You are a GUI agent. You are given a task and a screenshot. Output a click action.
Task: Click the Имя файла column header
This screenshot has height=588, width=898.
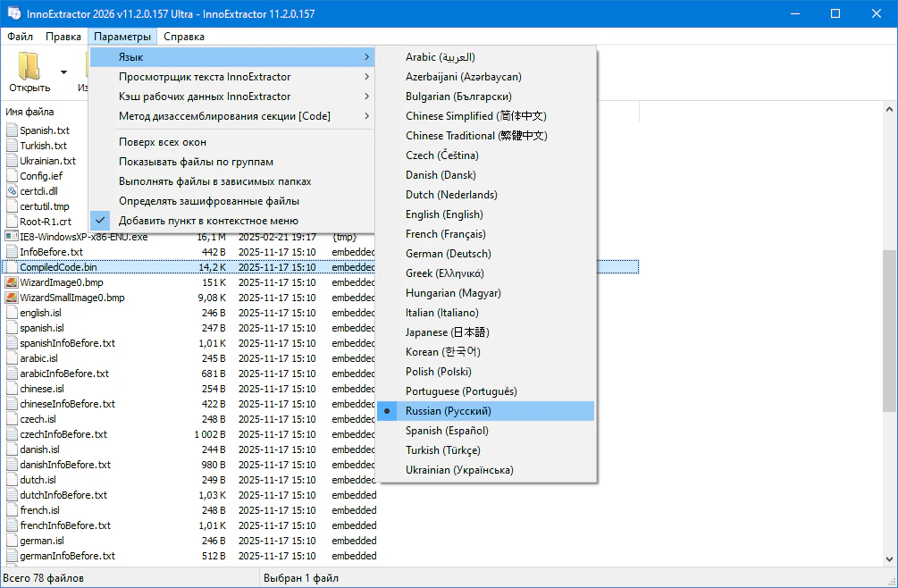30,112
